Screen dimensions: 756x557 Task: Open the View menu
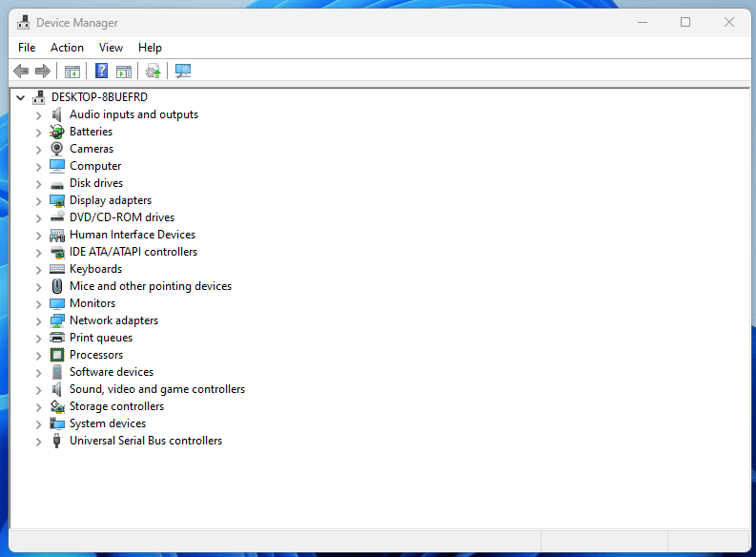point(111,48)
